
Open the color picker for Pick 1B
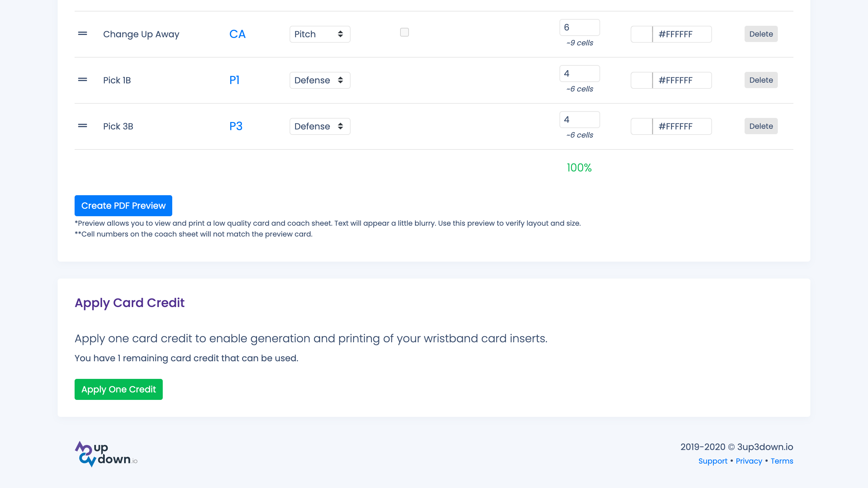tap(641, 80)
